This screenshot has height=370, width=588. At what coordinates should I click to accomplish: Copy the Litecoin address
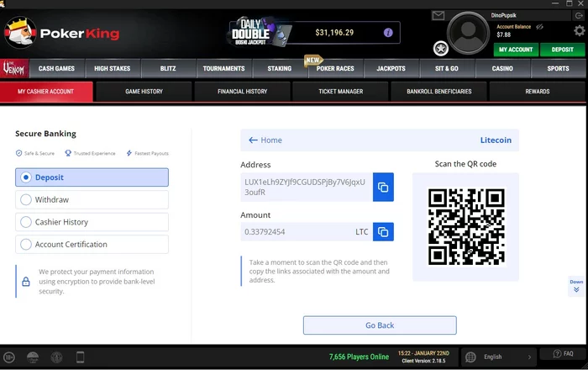pyautogui.click(x=383, y=187)
